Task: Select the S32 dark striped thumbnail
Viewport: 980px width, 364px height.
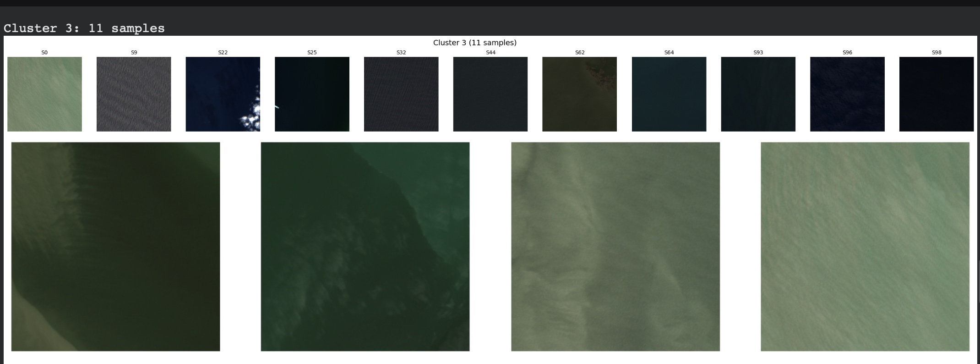Action: tap(401, 94)
